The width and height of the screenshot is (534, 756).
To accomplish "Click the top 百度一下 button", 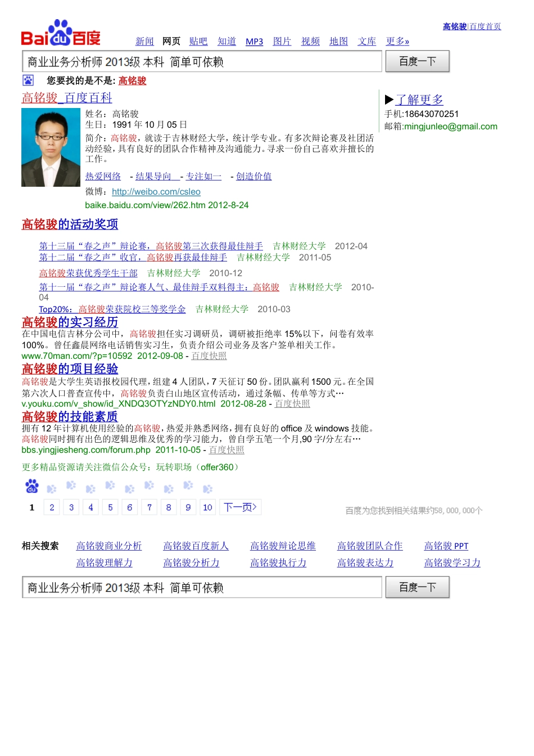I will coord(417,61).
